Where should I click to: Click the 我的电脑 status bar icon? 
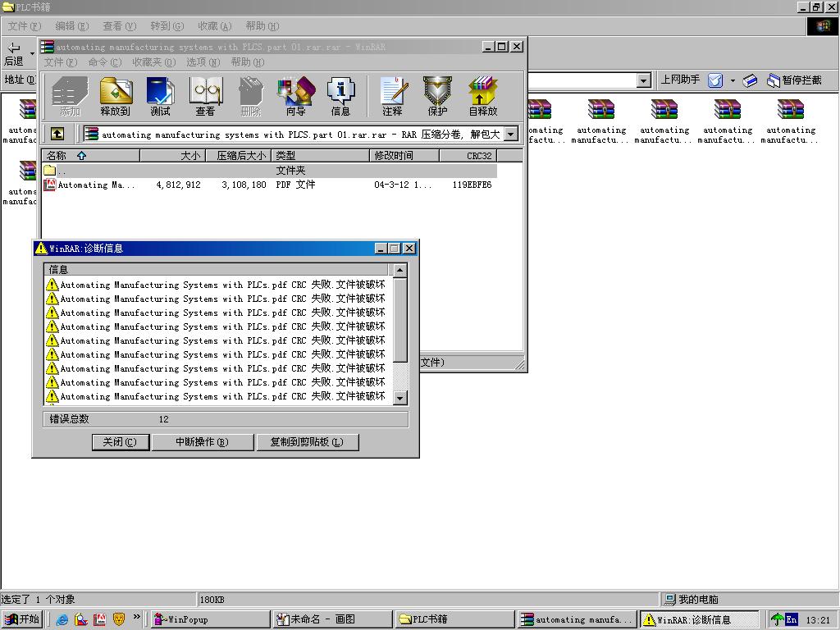point(669,599)
